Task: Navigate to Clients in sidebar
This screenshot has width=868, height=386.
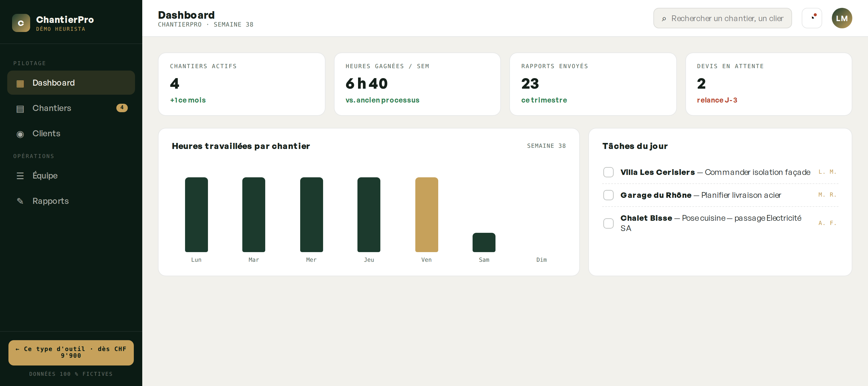Action: (x=71, y=133)
